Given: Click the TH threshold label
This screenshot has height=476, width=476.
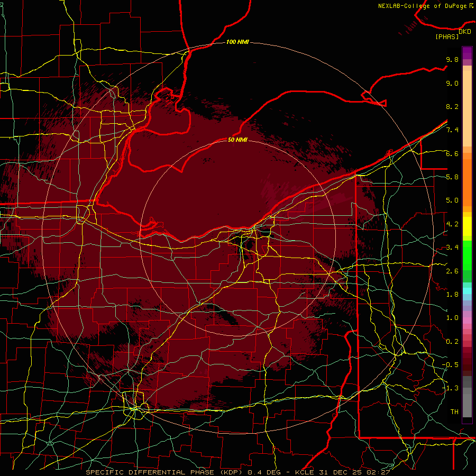Looking at the screenshot, I should pos(454,412).
